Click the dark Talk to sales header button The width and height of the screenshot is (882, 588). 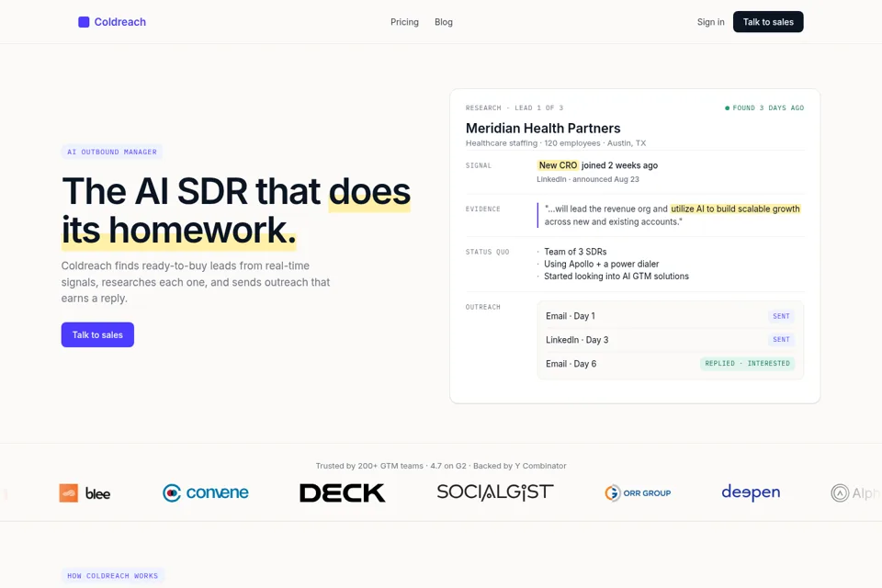point(768,22)
